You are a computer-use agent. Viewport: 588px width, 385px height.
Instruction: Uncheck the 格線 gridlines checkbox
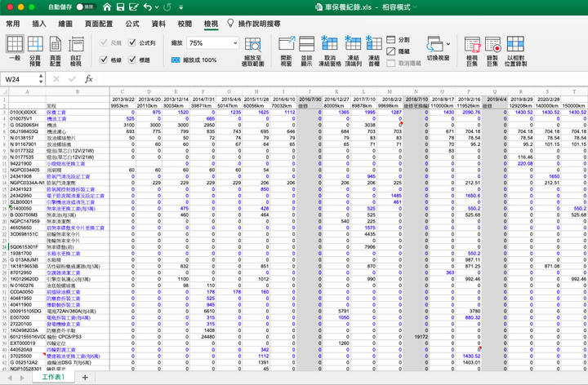coord(104,60)
